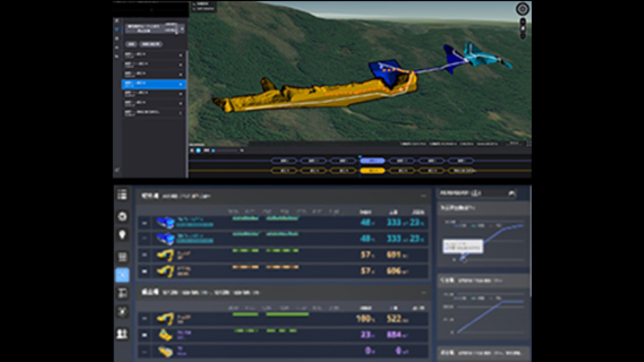Click the lightbulb icon in the lower sidebar
The height and width of the screenshot is (362, 644).
pyautogui.click(x=122, y=235)
